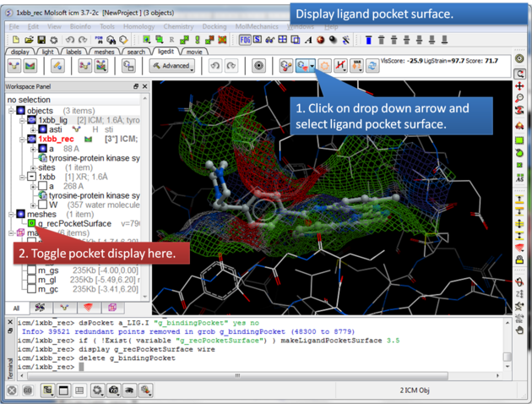532x404 pixels.
Task: Click the undo arrow in ligedit toolbar
Action: coord(214,66)
